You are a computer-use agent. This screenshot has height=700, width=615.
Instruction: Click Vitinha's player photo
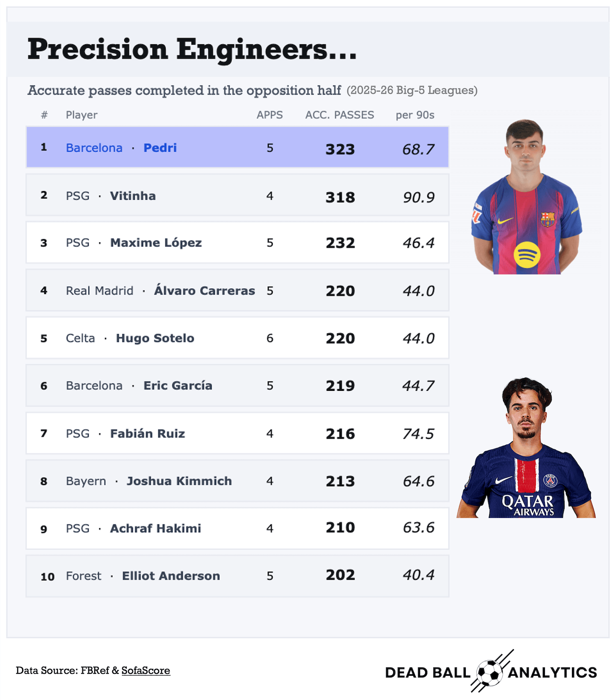[x=526, y=447]
